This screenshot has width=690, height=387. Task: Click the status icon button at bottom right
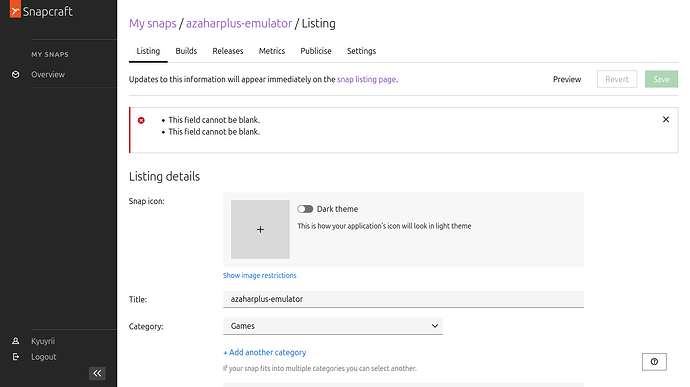click(x=654, y=362)
